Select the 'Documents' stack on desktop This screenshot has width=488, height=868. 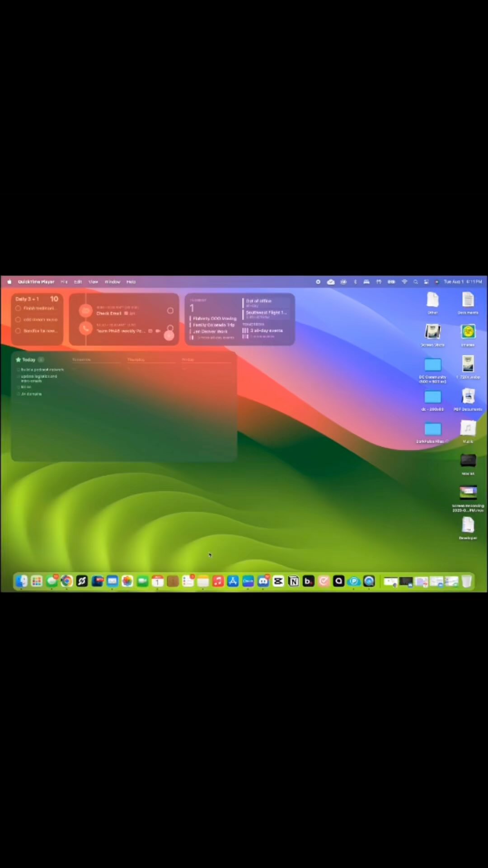click(468, 303)
